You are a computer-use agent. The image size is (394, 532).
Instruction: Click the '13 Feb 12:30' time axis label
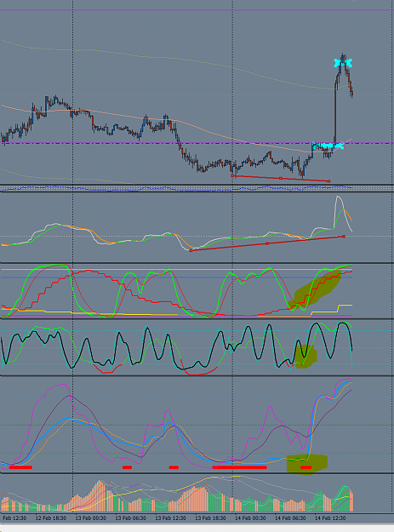170,518
